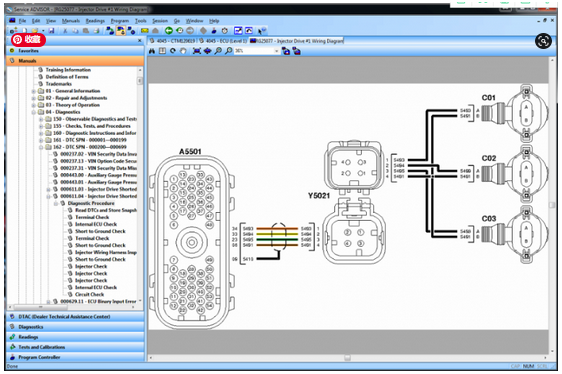Expand the 161 - DTC SPN 000001-000199 folder
This screenshot has height=374, width=562.
41,140
